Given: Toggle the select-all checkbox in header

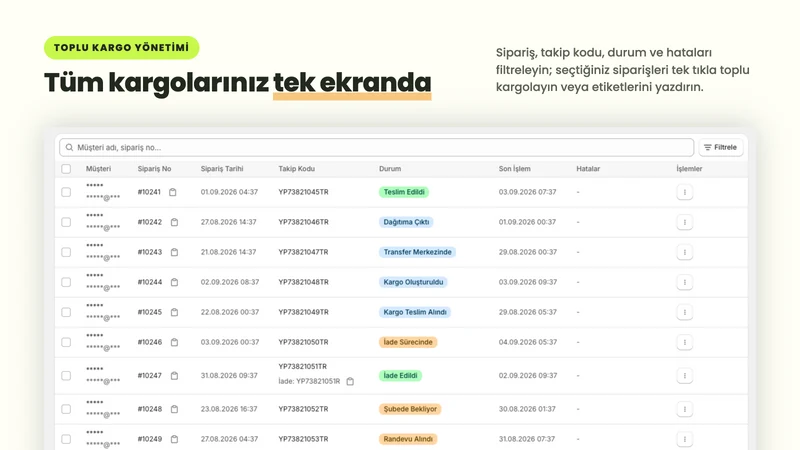Looking at the screenshot, I should (x=66, y=169).
